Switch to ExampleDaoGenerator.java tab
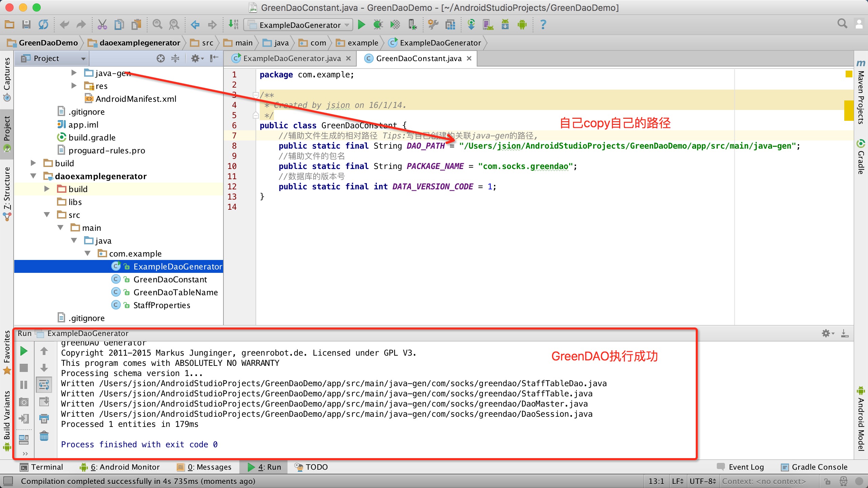868x488 pixels. (x=292, y=58)
